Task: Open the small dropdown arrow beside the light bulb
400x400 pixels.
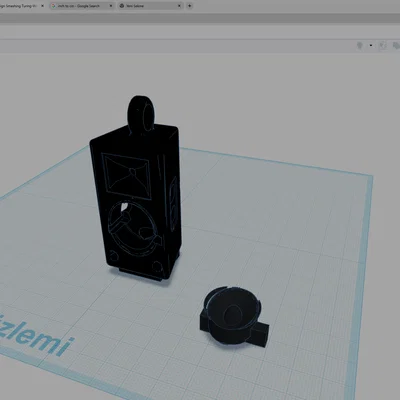Action: (371, 46)
